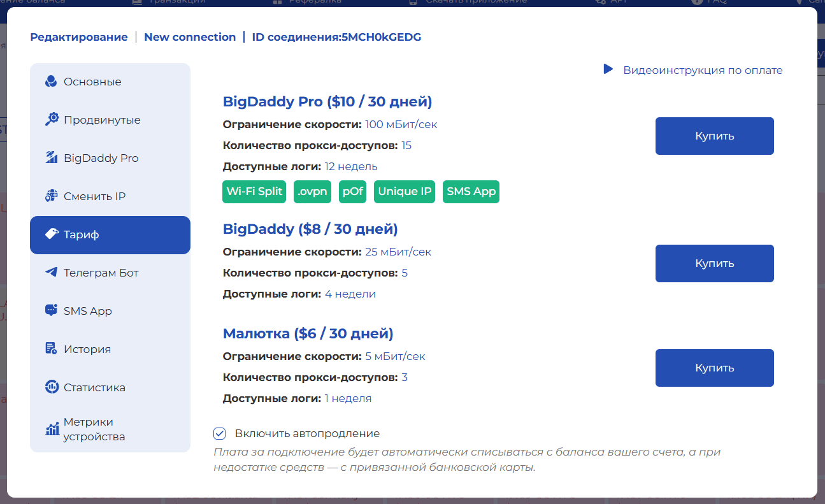Click the pOf feature badge
Viewport: 825px width, 504px height.
point(352,191)
